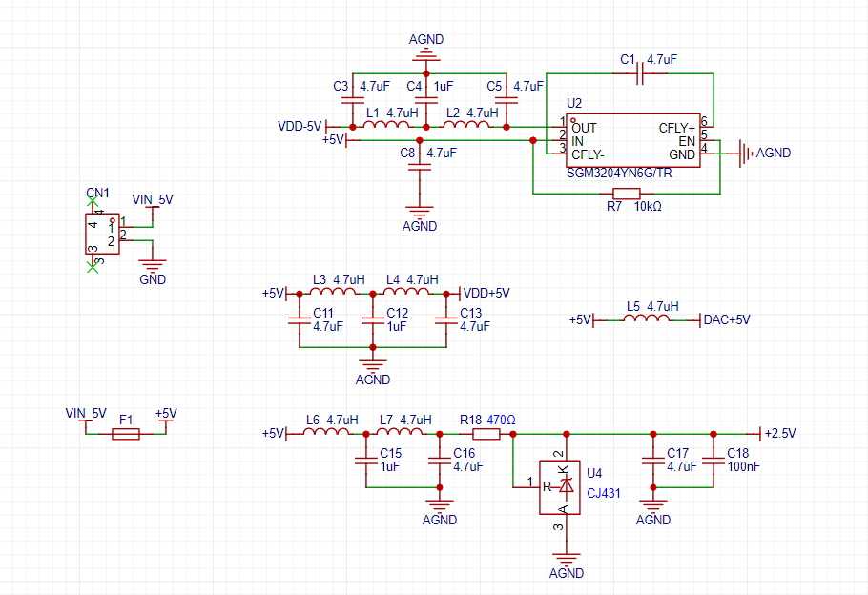The height and width of the screenshot is (595, 868).
Task: Select inductor L2 symbol
Action: coord(466,125)
